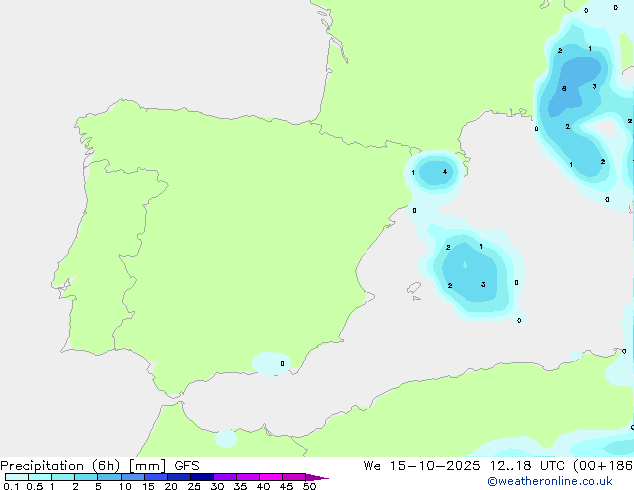Click the "45" legend scale label
Viewport: 634px width, 490px height.
click(x=286, y=486)
